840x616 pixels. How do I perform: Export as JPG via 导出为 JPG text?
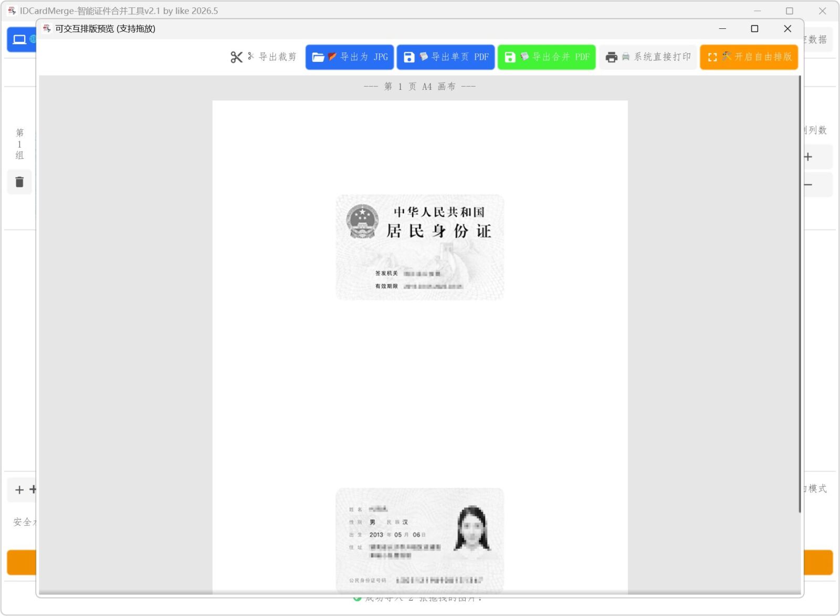tap(364, 57)
